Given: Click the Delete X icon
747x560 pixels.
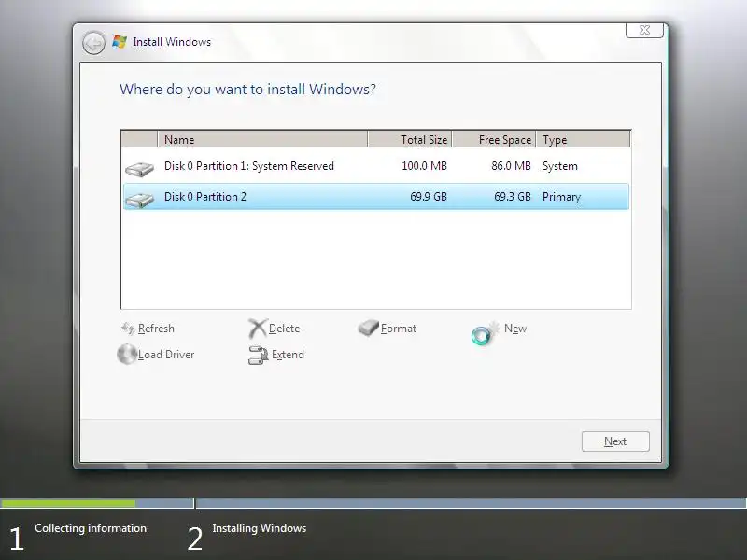Looking at the screenshot, I should tap(258, 329).
